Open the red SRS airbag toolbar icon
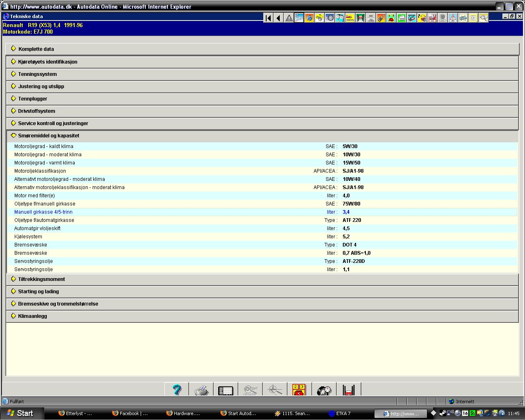525x420 pixels. coord(432,18)
